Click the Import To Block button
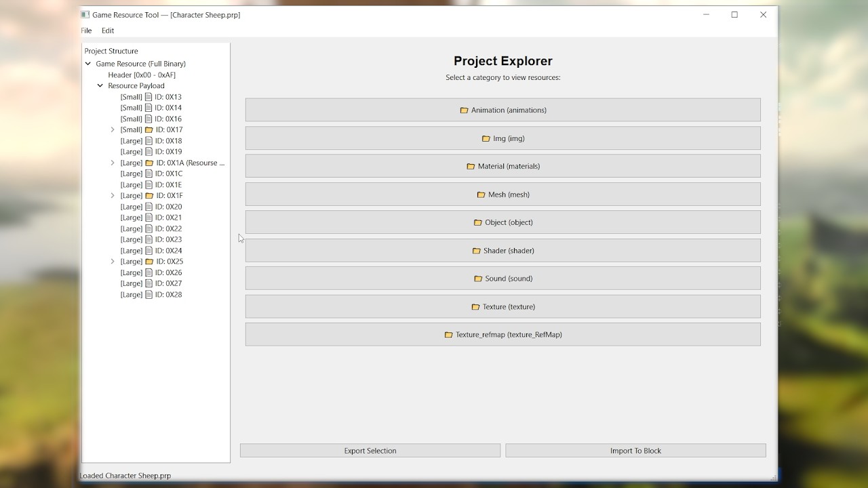868x488 pixels. 635,451
